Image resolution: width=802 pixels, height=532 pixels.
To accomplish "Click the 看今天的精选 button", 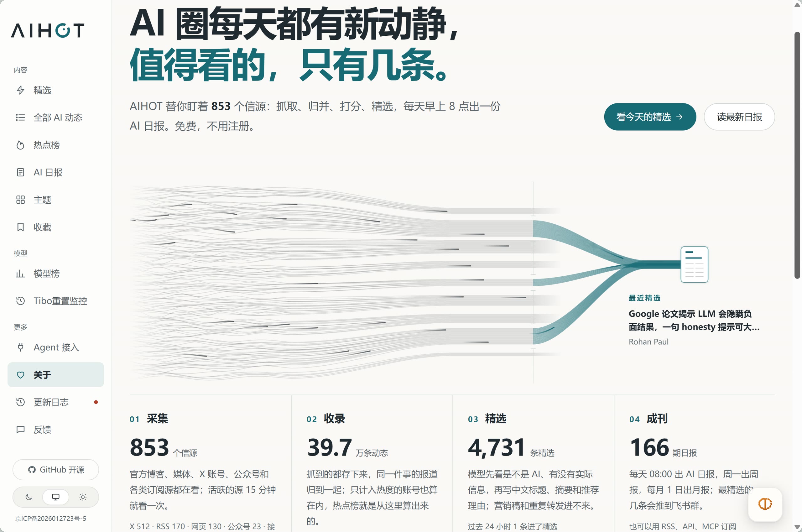I will click(650, 117).
